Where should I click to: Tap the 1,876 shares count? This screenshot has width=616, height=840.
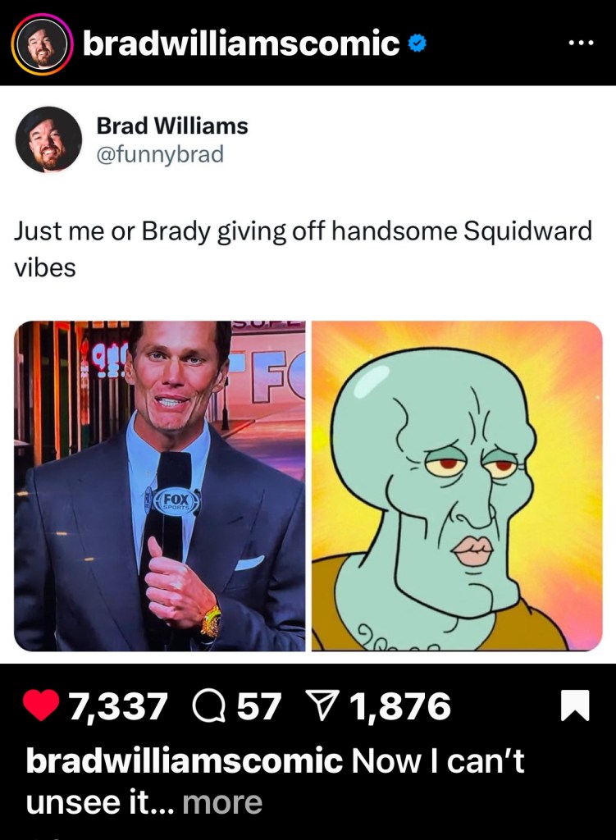pos(400,706)
